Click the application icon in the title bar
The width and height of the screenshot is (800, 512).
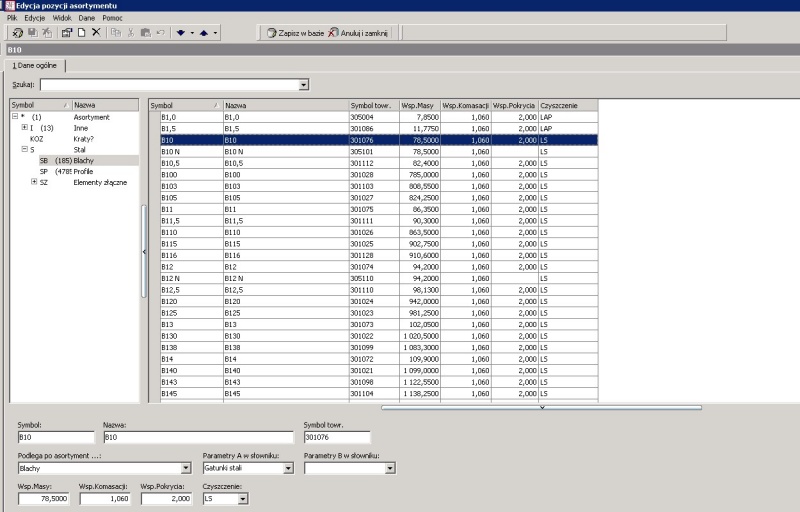[10, 6]
